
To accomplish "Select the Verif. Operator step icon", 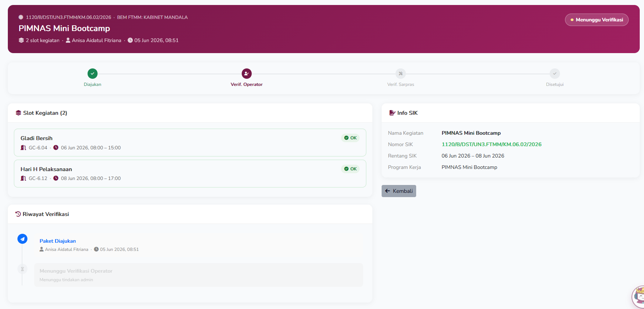I will [247, 74].
